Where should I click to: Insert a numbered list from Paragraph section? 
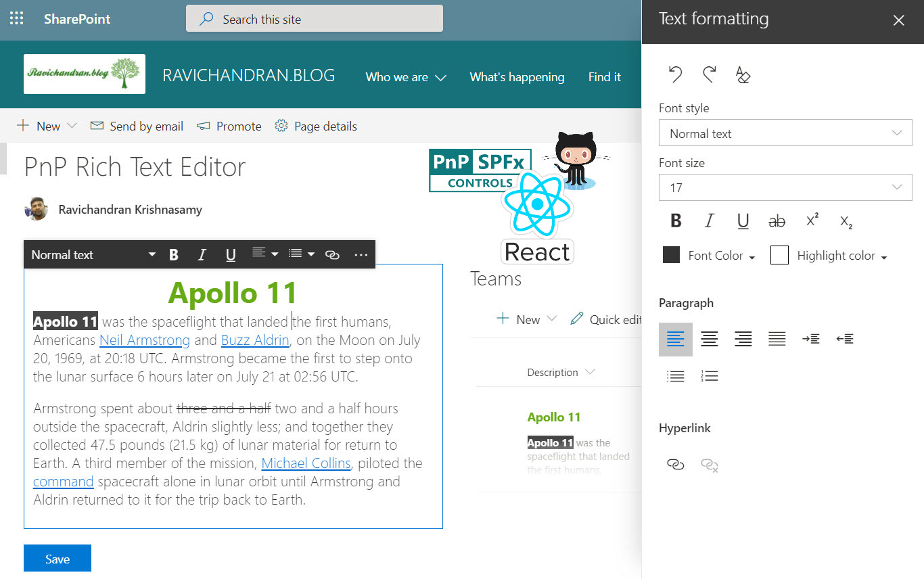pos(709,377)
